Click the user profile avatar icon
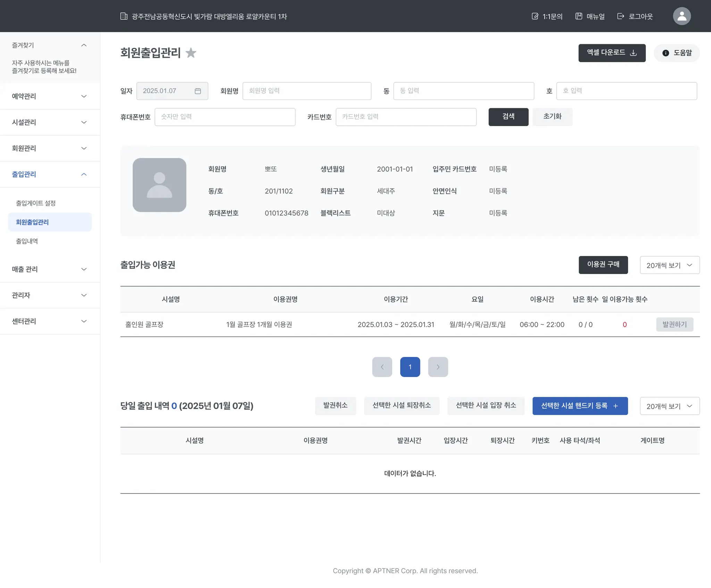The image size is (711, 588). [x=681, y=16]
